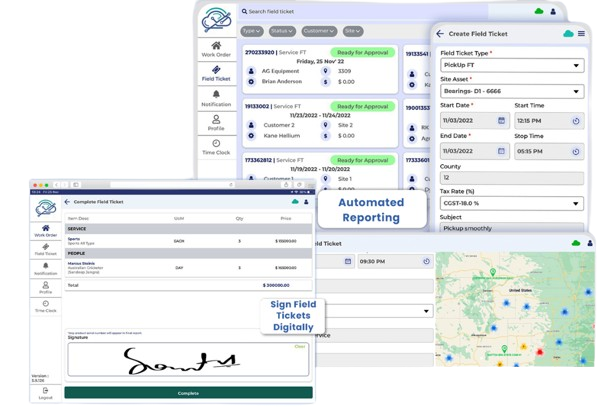
Task: Click inside the signature drawing box
Action: (188, 359)
